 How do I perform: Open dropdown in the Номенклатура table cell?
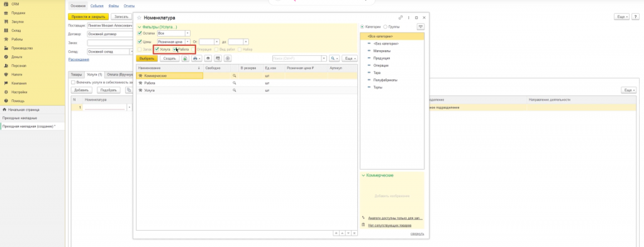click(x=130, y=107)
